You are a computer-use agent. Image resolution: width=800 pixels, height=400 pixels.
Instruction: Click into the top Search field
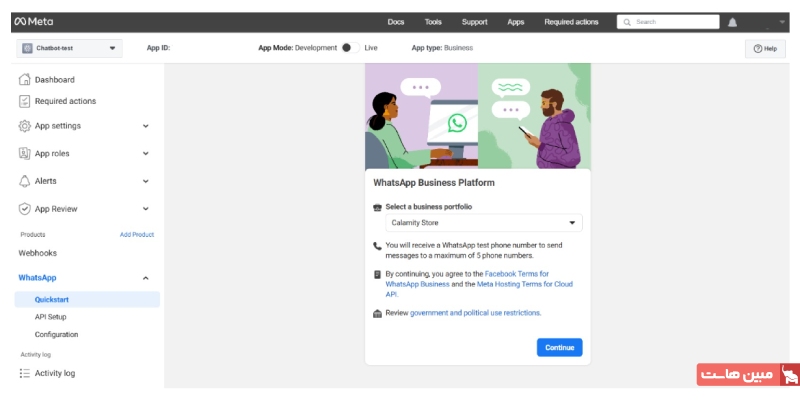click(674, 21)
